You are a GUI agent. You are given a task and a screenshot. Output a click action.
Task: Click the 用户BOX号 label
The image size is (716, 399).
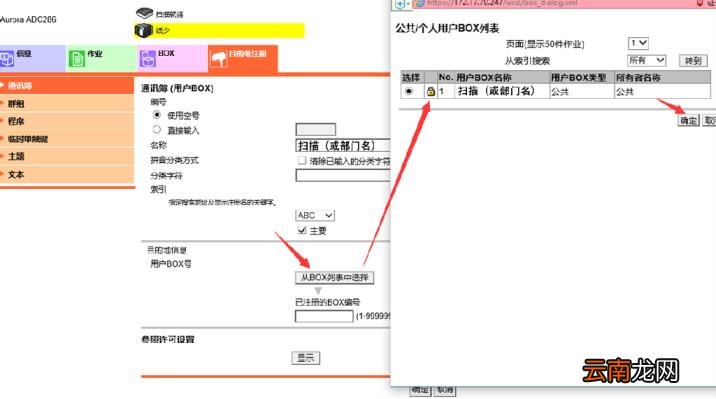click(171, 264)
